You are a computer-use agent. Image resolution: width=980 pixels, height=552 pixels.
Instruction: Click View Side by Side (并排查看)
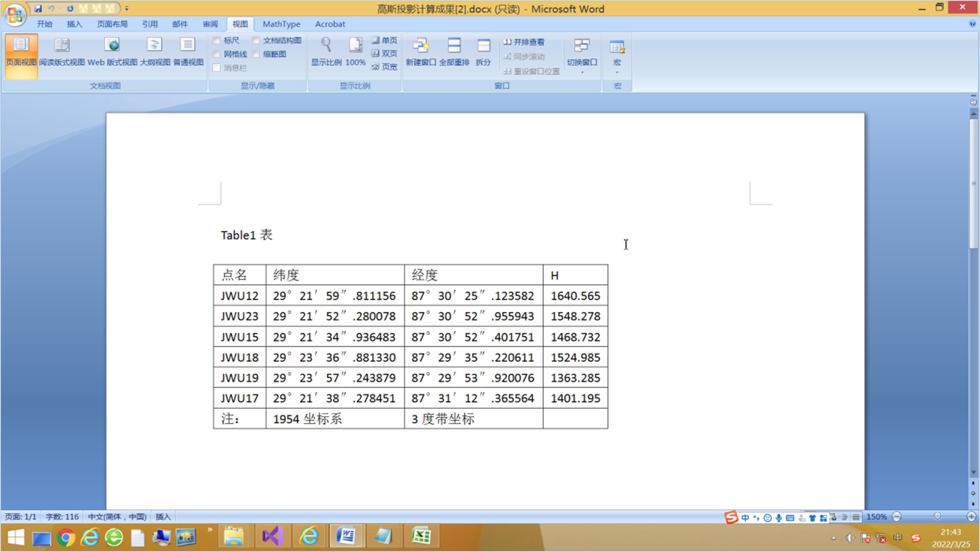[524, 42]
